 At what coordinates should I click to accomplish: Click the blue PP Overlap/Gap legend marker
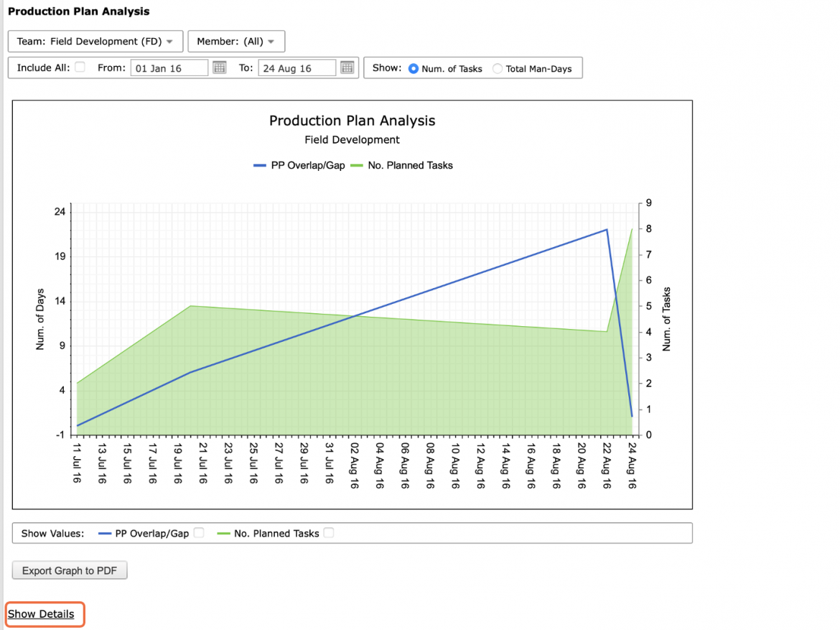click(x=260, y=166)
